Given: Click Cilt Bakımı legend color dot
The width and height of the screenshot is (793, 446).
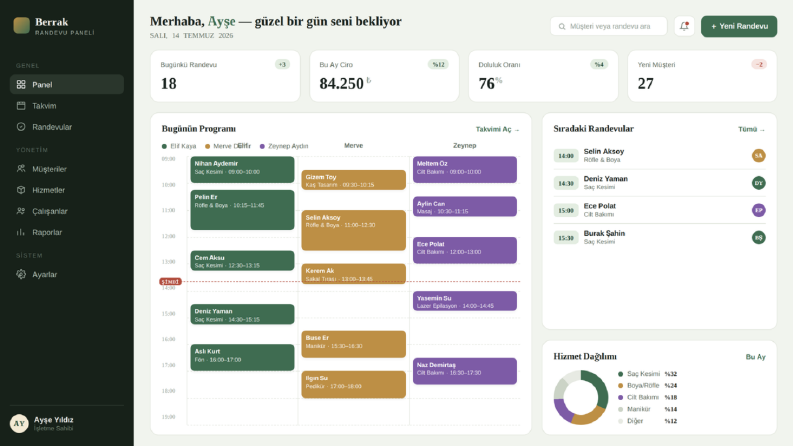Looking at the screenshot, I should click(x=621, y=397).
